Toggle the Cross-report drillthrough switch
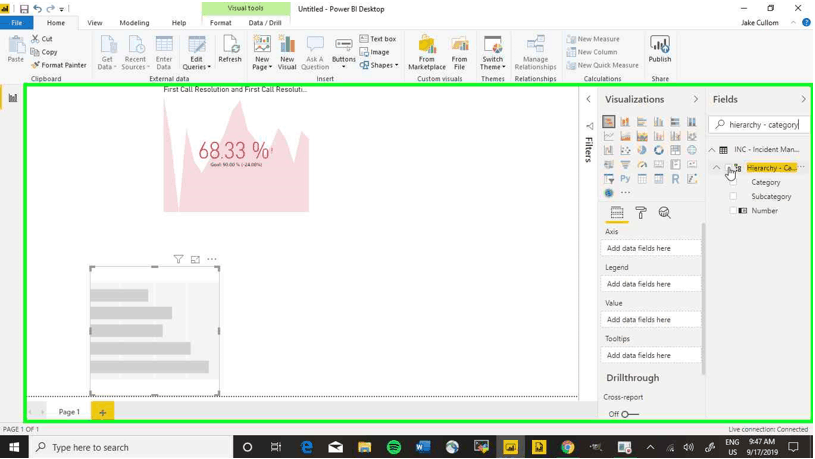Viewport: 815px width, 459px height. pos(630,414)
